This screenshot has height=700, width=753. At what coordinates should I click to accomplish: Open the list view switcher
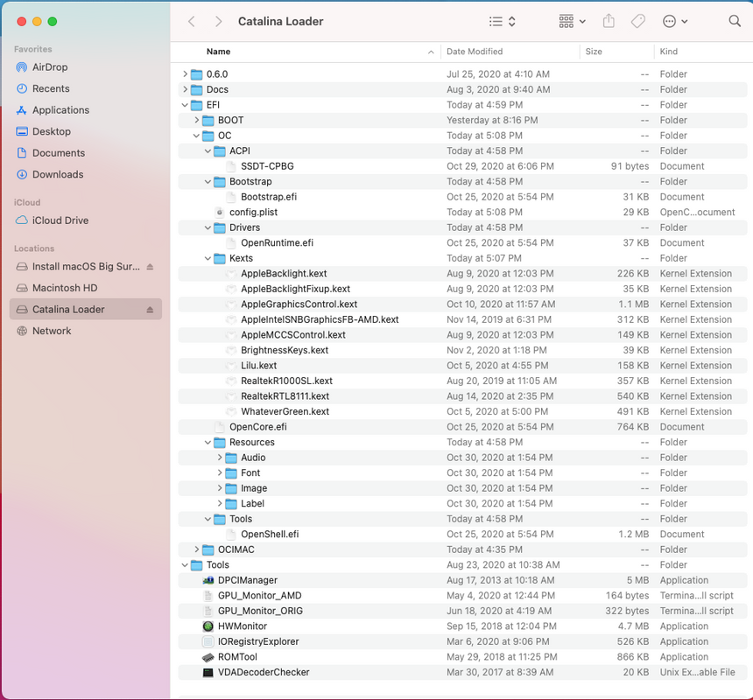[x=503, y=21]
